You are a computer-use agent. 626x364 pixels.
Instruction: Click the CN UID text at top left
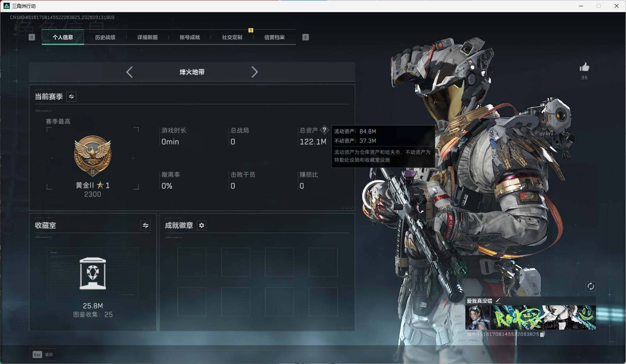pyautogui.click(x=62, y=18)
